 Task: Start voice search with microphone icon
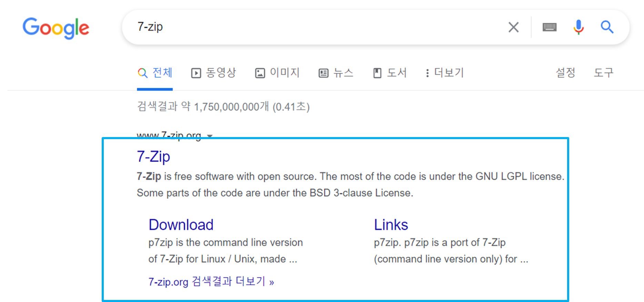click(578, 27)
